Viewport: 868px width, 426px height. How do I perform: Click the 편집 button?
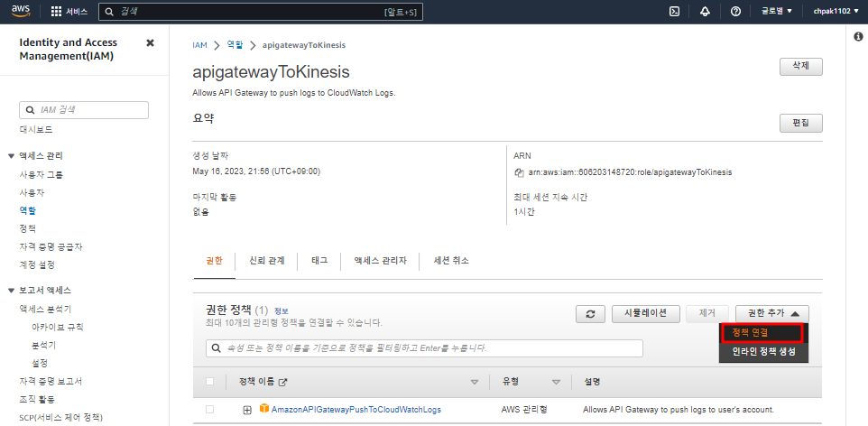[801, 123]
